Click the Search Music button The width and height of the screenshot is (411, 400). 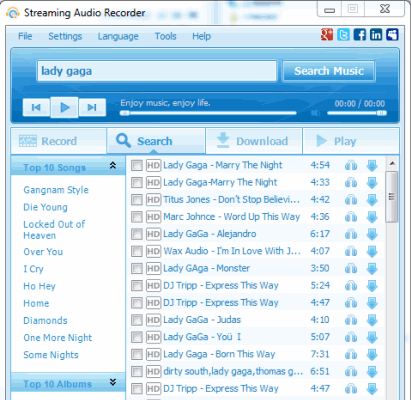329,71
